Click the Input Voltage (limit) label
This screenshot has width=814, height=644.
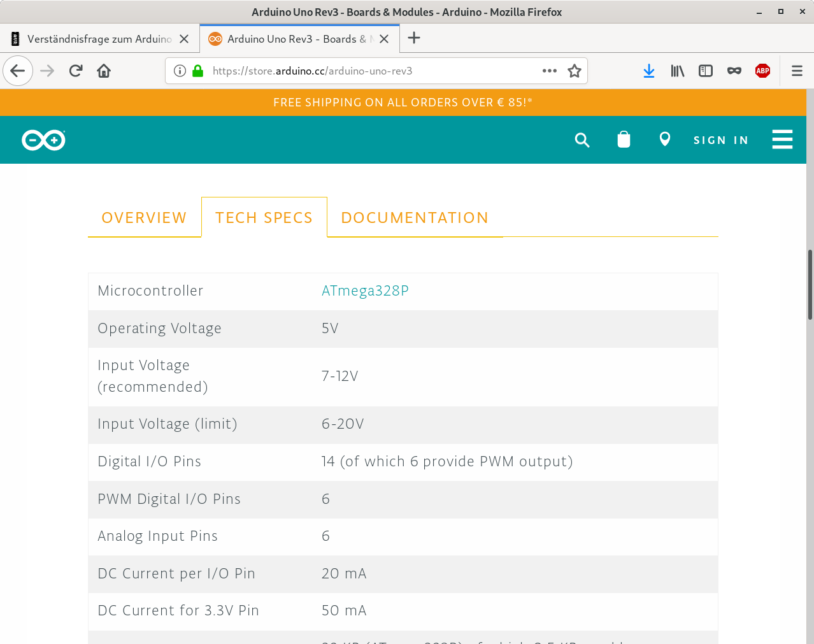[168, 424]
